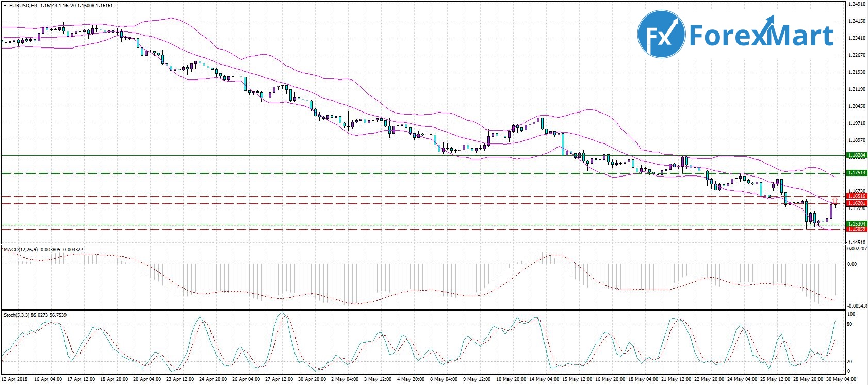
Task: Click the 15 May 12:00 time label
Action: tap(578, 380)
